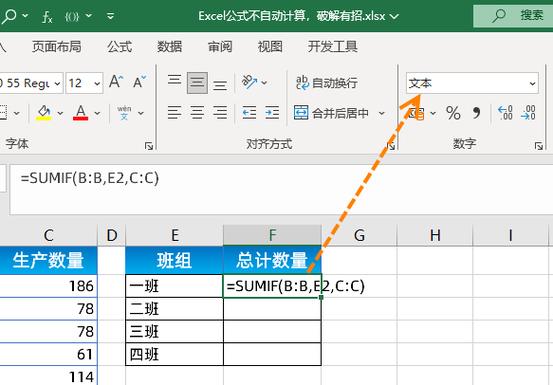Viewport: 553px width, 385px height.
Task: Switch to the 视图 tab
Action: pyautogui.click(x=270, y=47)
